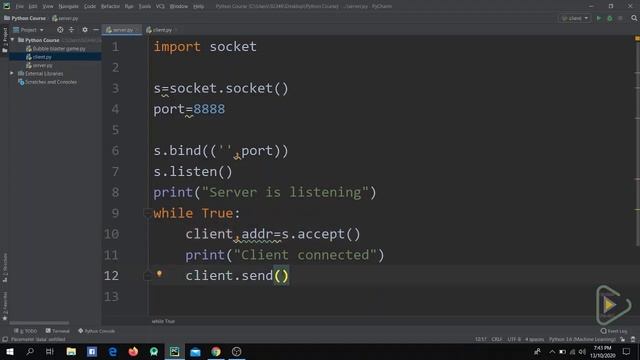Click the CRLF line separator in status bar
This screenshot has height=360, width=640.
tap(497, 340)
